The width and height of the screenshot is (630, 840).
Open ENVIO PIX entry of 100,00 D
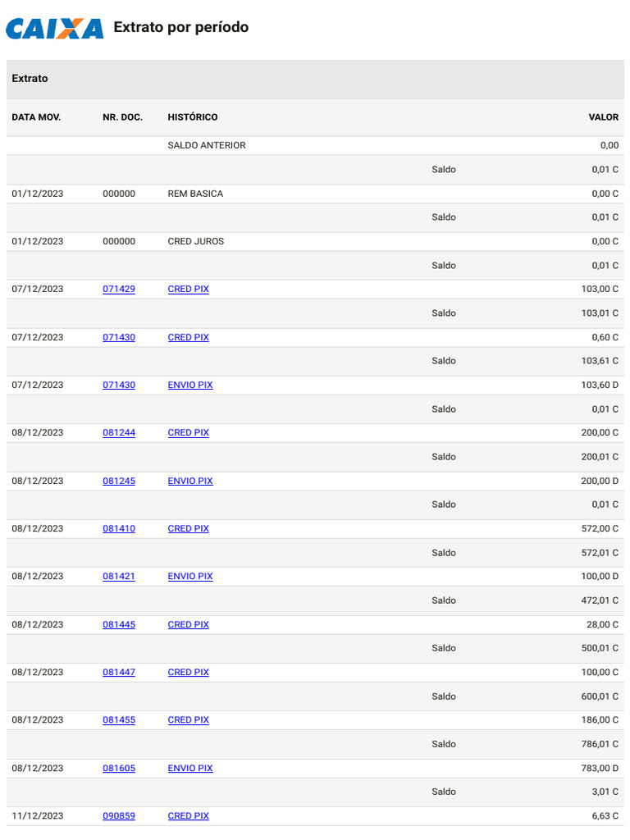(x=190, y=577)
